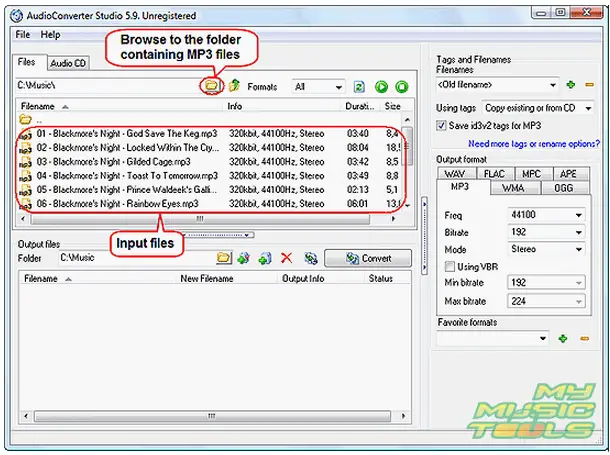Image resolution: width=610 pixels, height=455 pixels.
Task: Click the Convert button
Action: [368, 258]
